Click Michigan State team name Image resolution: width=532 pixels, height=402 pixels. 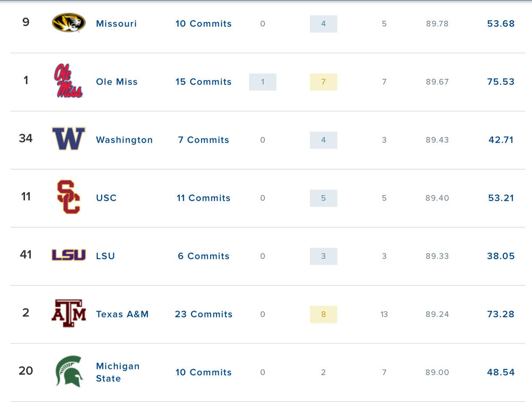tap(118, 372)
